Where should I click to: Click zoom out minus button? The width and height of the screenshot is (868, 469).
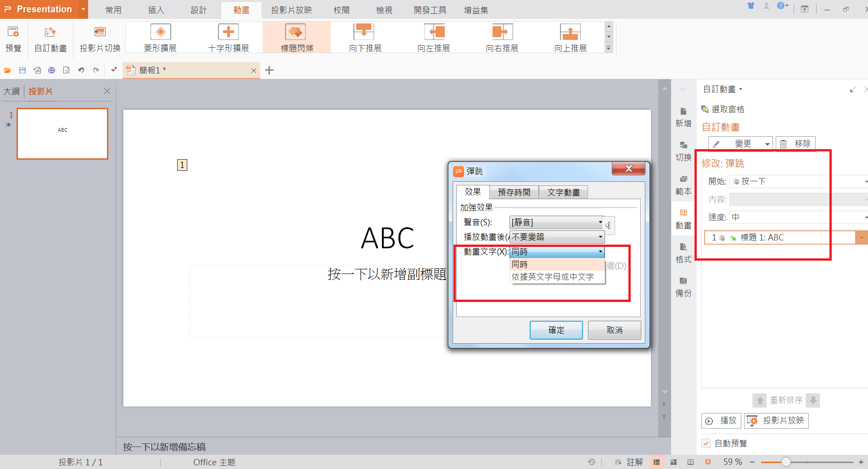tap(752, 462)
